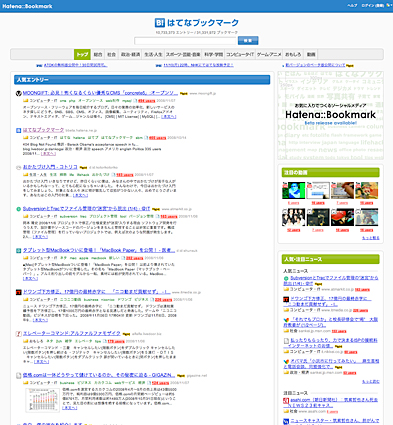393x425 pixels.
Task: Click the green Subversion entry favicon
Action: pyautogui.click(x=19, y=209)
